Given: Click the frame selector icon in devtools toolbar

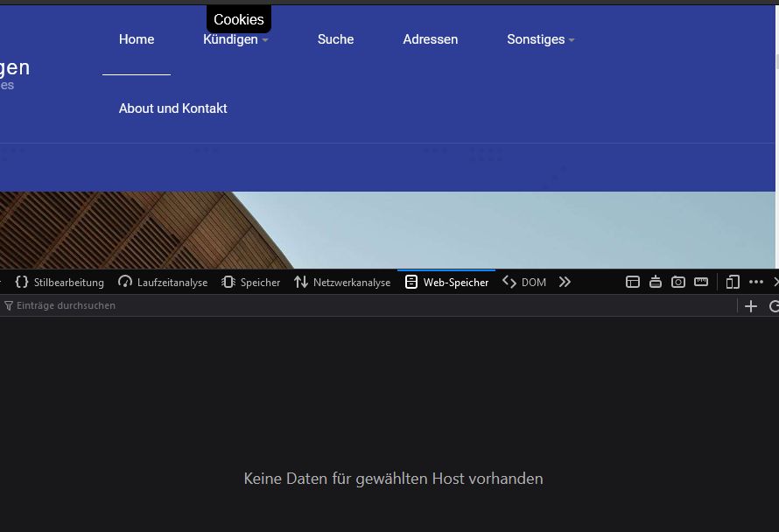Looking at the screenshot, I should [633, 282].
